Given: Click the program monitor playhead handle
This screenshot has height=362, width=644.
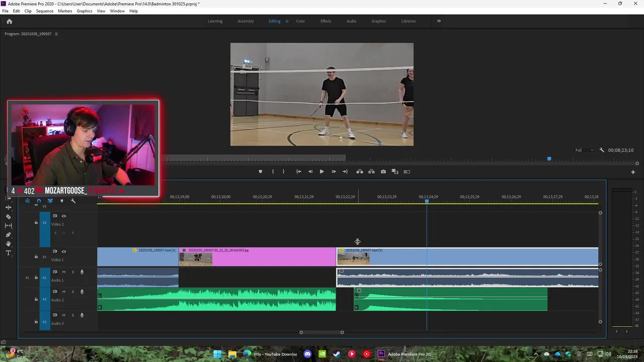Looking at the screenshot, I should point(549,159).
